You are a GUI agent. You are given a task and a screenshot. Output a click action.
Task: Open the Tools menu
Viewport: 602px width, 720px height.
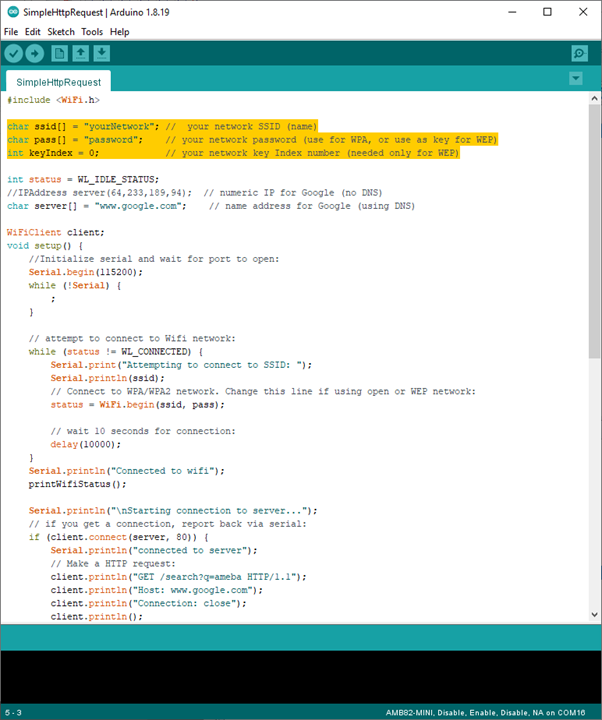(92, 32)
